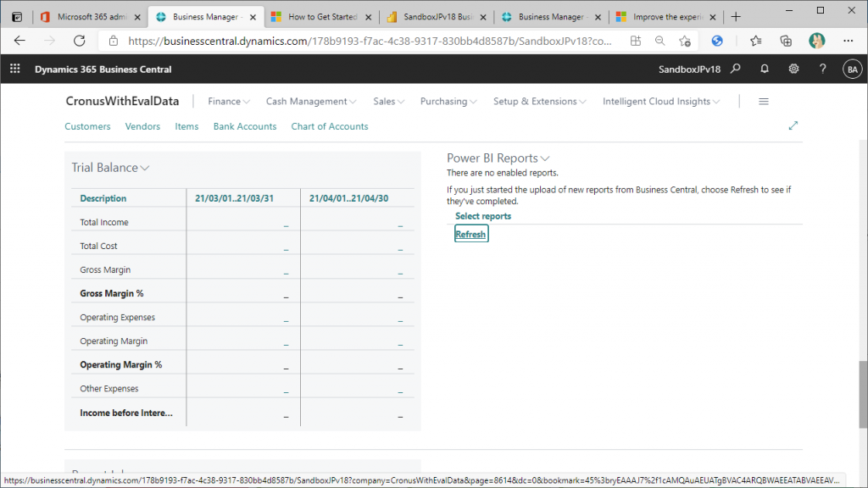Click the vertical page scrollbar thumb

coord(863,394)
